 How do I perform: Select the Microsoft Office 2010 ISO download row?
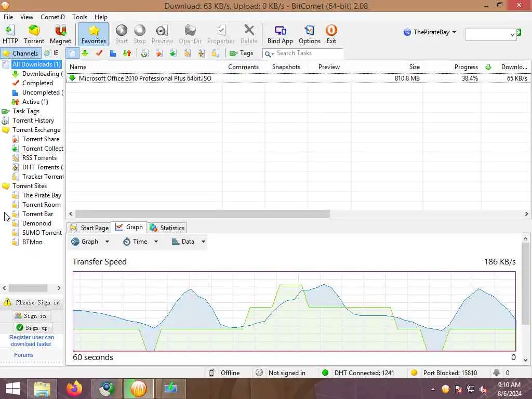coord(298,78)
